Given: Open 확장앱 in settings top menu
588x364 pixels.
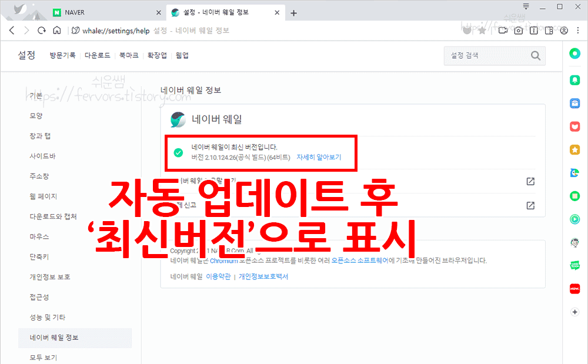Looking at the screenshot, I should pyautogui.click(x=157, y=55).
